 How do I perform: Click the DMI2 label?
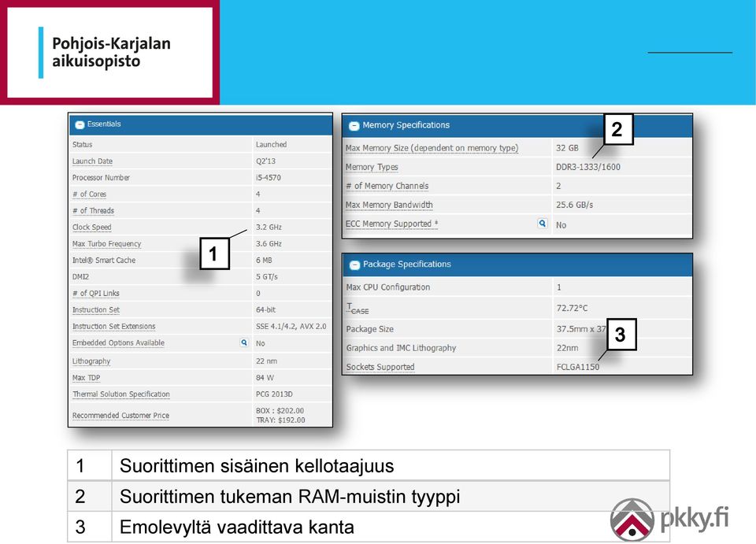pyautogui.click(x=80, y=277)
